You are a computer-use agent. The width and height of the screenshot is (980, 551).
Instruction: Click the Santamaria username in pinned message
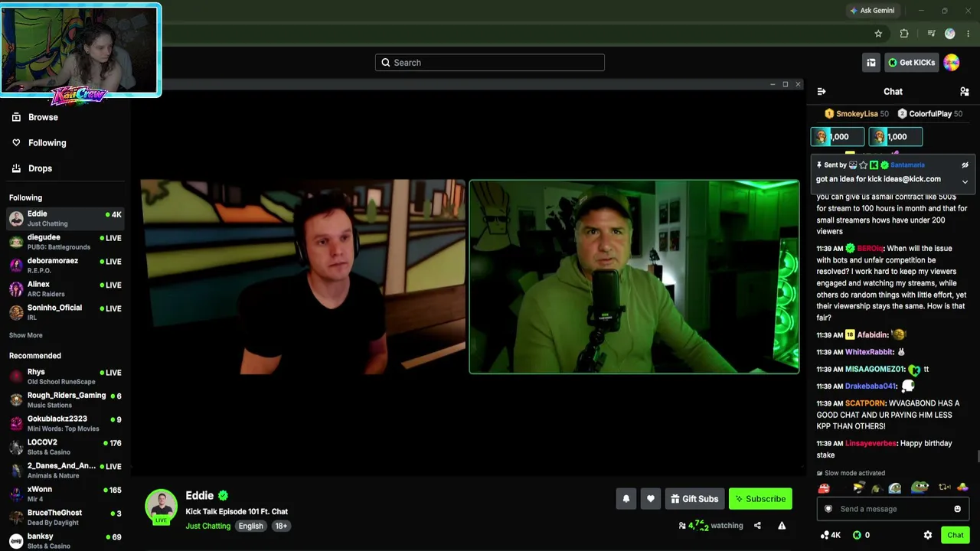click(907, 165)
